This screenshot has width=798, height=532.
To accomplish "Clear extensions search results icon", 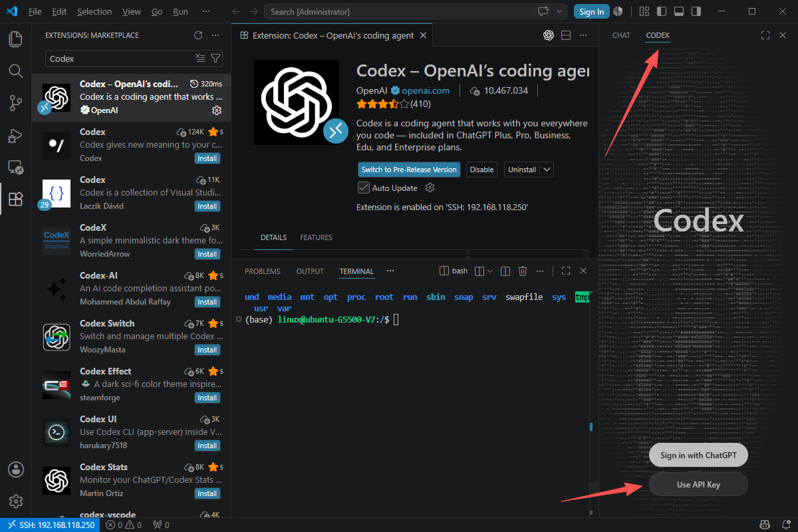I will (x=200, y=59).
